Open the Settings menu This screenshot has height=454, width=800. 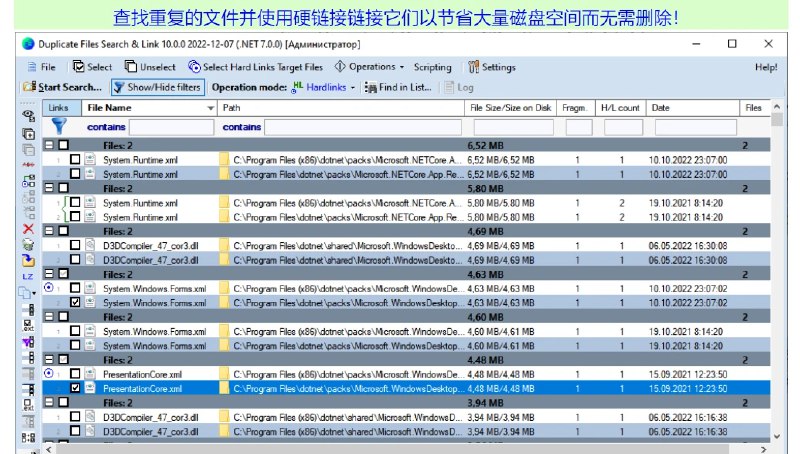(492, 67)
